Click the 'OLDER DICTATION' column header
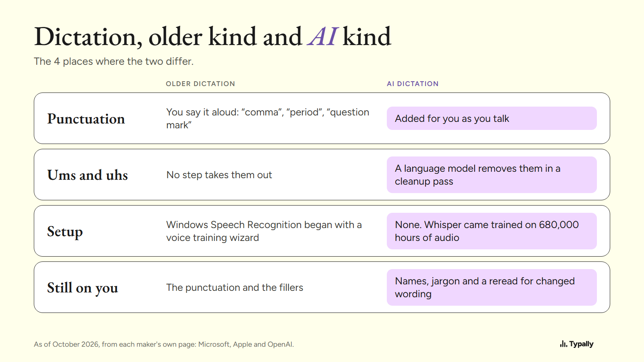 click(x=200, y=84)
